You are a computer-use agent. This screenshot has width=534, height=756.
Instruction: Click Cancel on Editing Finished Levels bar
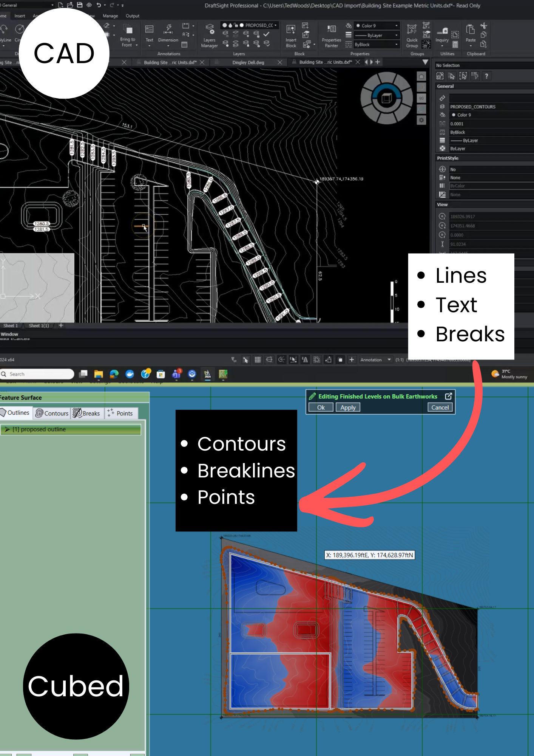point(440,407)
